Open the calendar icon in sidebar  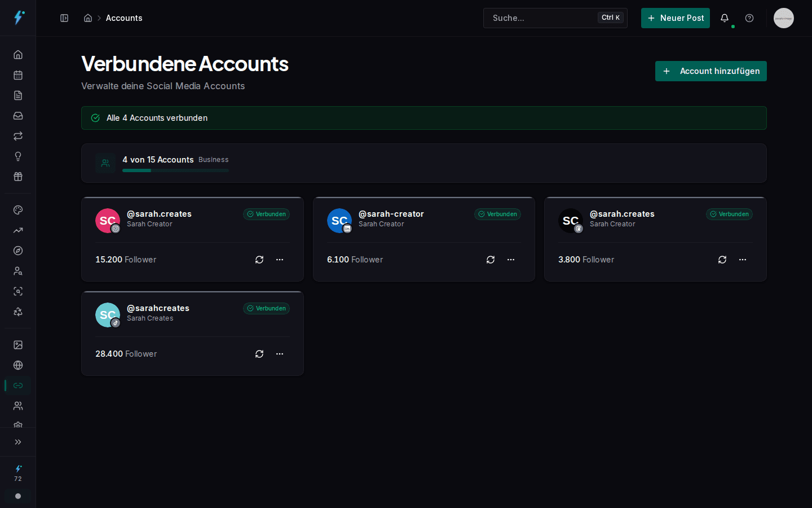18,75
